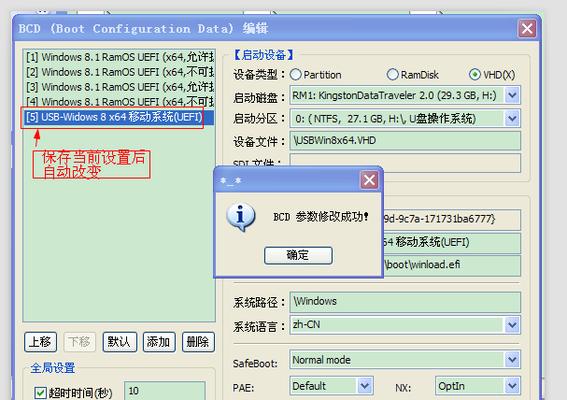Click the 默认 (default) button
The image size is (567, 400).
click(x=120, y=342)
